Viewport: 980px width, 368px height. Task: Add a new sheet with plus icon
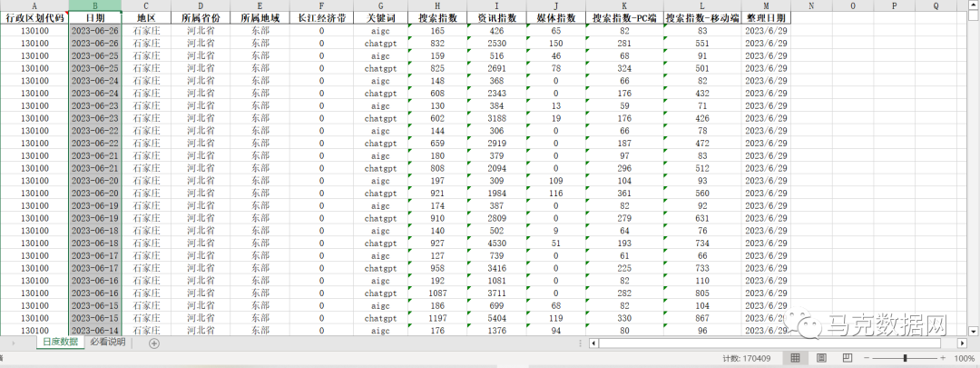click(154, 343)
